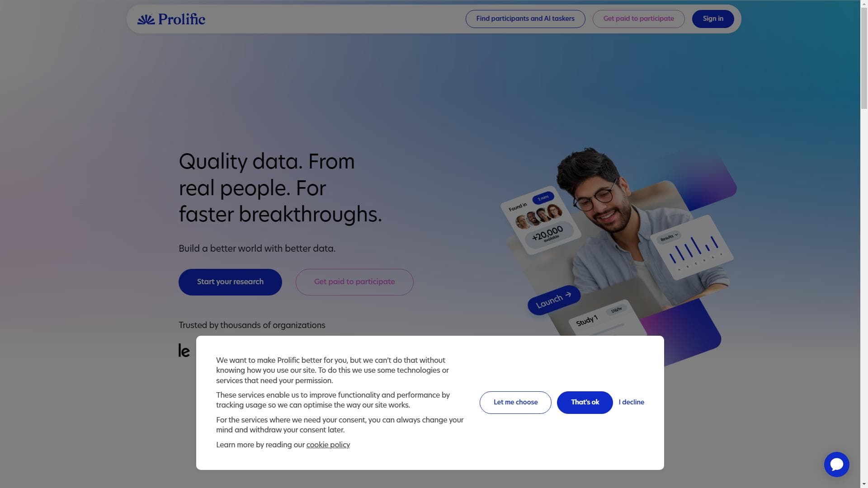Click the Prolific logo
868x488 pixels.
(x=171, y=19)
